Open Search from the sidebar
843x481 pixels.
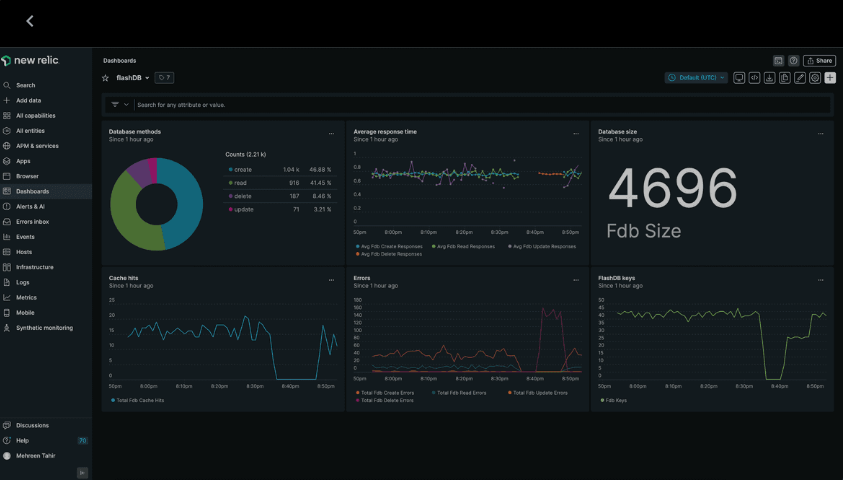pyautogui.click(x=25, y=85)
